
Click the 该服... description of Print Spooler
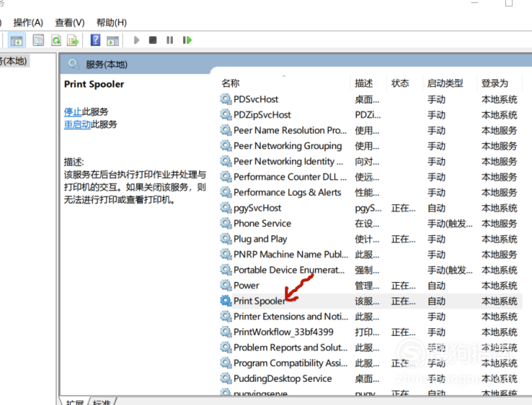coord(367,301)
